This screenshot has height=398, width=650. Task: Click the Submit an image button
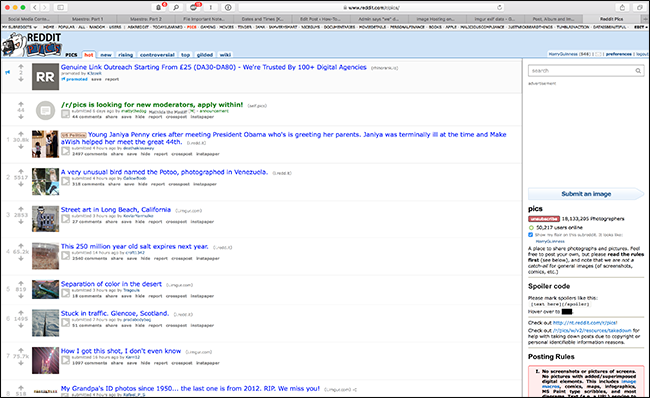tap(586, 194)
